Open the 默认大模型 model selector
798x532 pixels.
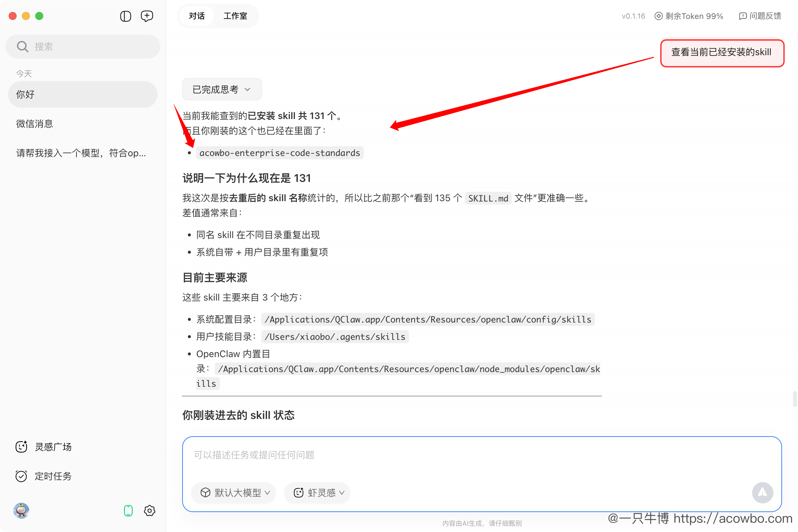tap(233, 493)
